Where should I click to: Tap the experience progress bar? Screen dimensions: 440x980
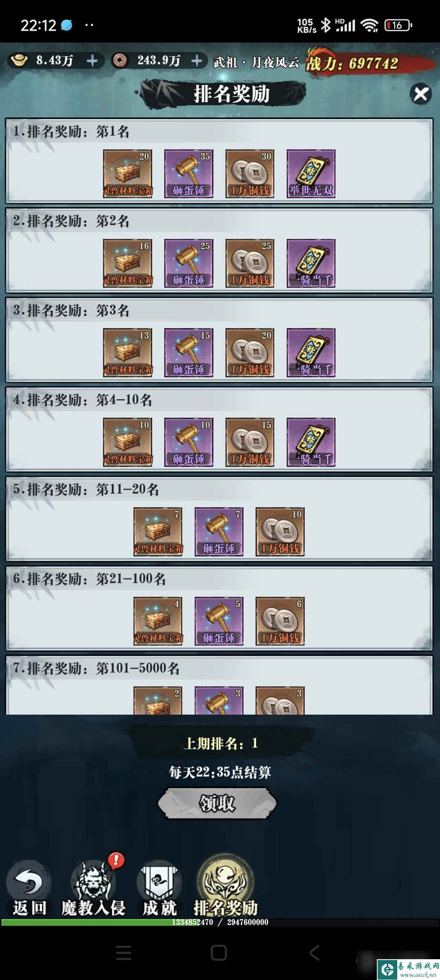(x=220, y=922)
